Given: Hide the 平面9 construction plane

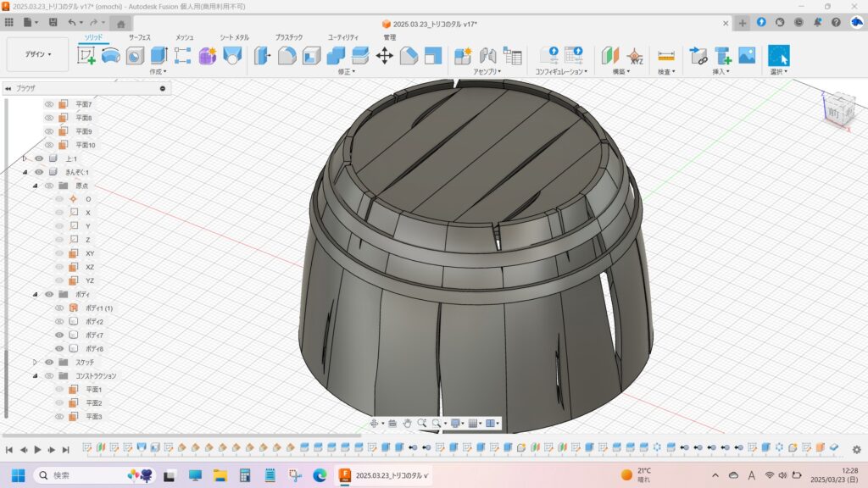Looking at the screenshot, I should (49, 131).
